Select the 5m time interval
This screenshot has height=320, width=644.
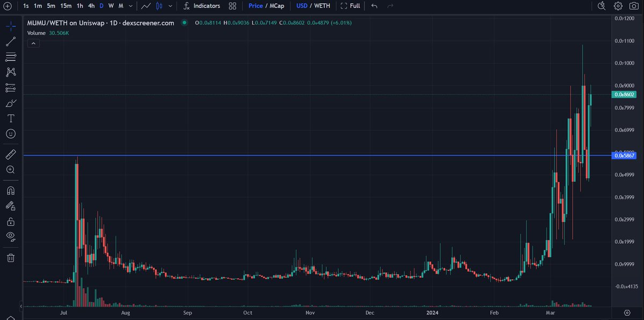50,6
